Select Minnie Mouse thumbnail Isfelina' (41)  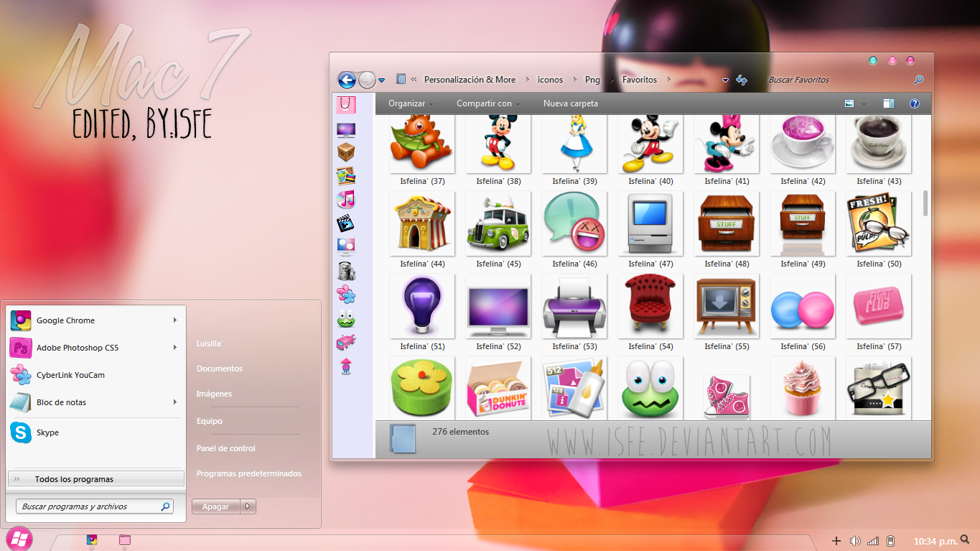(727, 144)
